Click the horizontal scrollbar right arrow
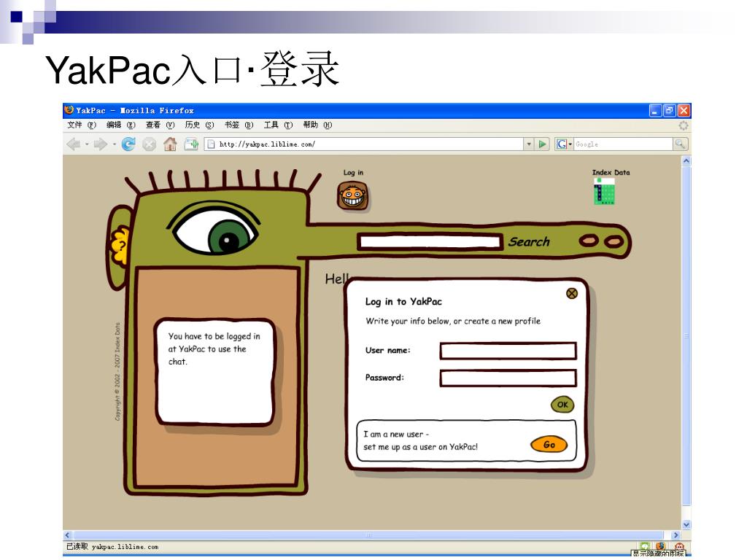 click(x=676, y=534)
